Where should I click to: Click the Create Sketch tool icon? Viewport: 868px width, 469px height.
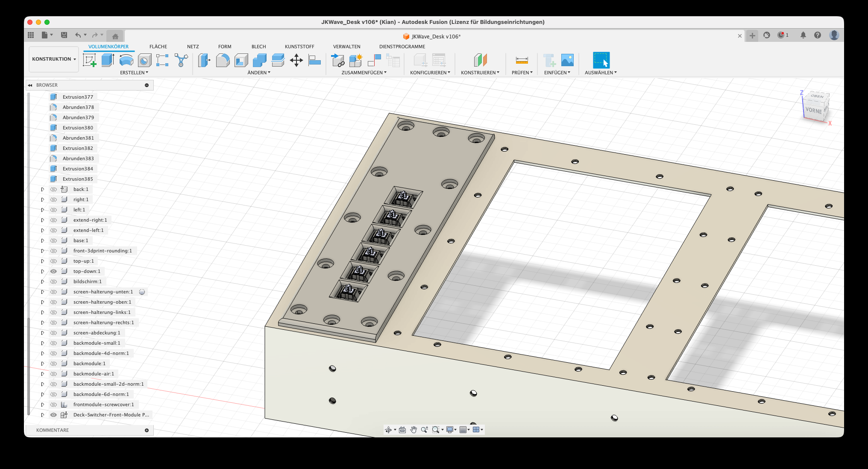[90, 60]
